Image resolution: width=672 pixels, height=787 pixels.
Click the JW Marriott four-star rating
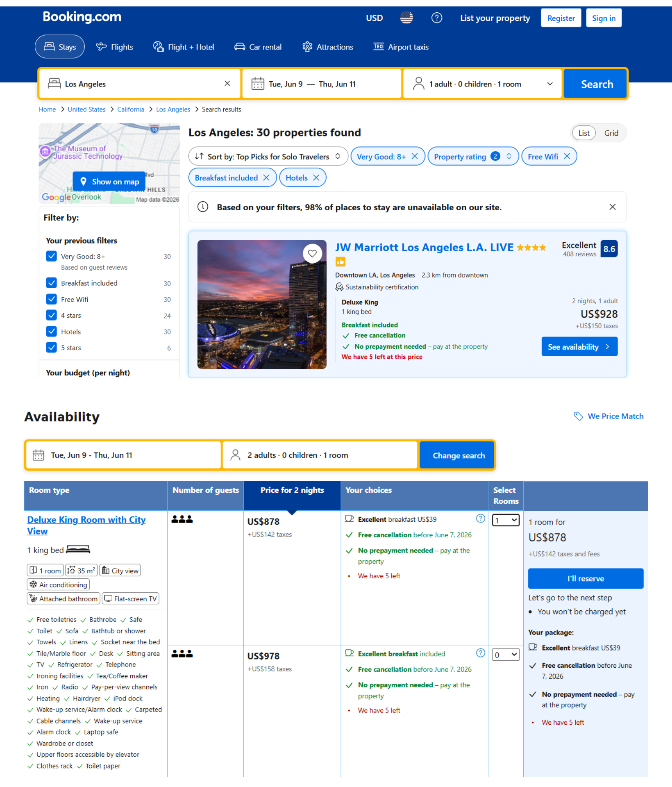coord(531,248)
